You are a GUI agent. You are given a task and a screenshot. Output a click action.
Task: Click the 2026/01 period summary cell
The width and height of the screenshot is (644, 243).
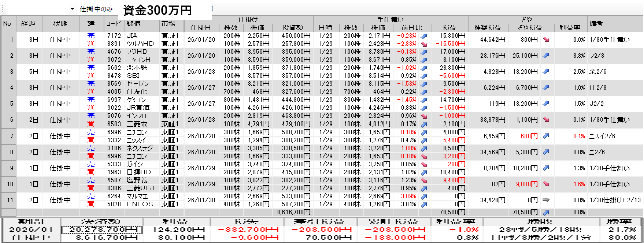click(x=31, y=230)
